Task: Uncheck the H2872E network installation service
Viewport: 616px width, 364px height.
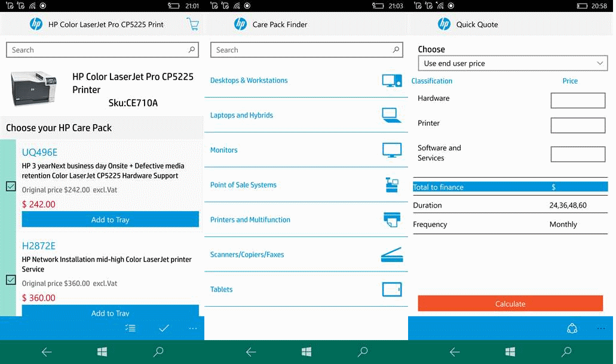Action: click(10, 280)
